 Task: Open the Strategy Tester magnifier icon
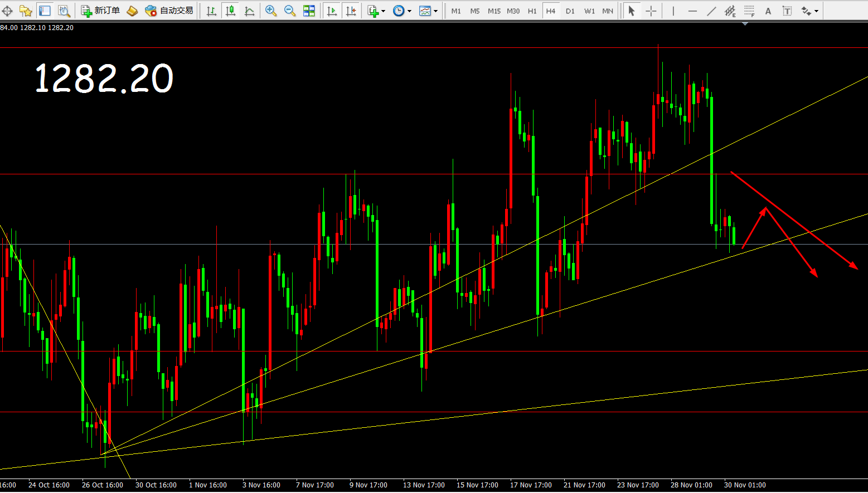(64, 11)
